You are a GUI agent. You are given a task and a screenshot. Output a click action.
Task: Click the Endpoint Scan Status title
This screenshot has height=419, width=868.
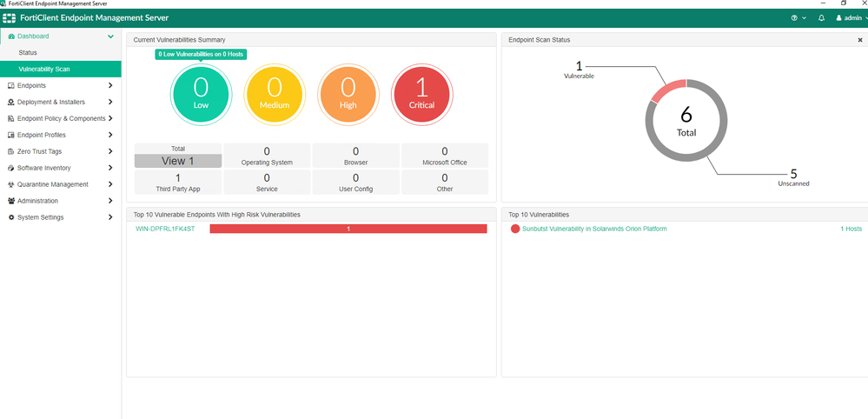(x=540, y=40)
